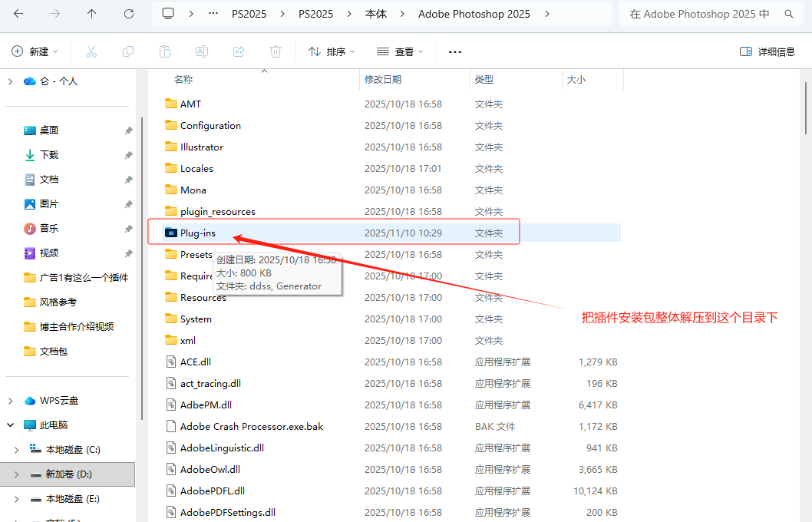Image resolution: width=812 pixels, height=522 pixels.
Task: Click the Delete trash icon
Action: [276, 51]
